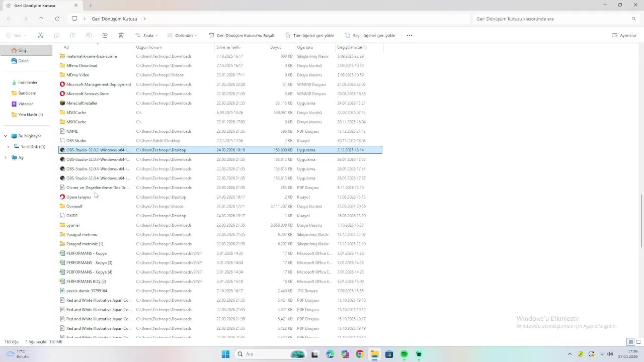Click the Cut scissors icon in toolbar
The width and height of the screenshot is (644, 362).
pyautogui.click(x=41, y=36)
